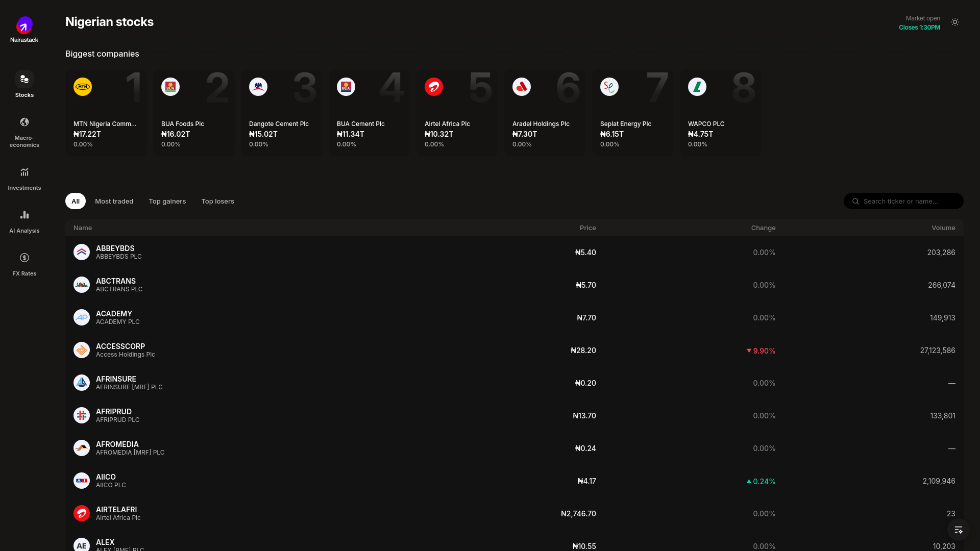980x551 pixels.
Task: Click AIRTELAFRI price ₦2,746.70
Action: 578,514
